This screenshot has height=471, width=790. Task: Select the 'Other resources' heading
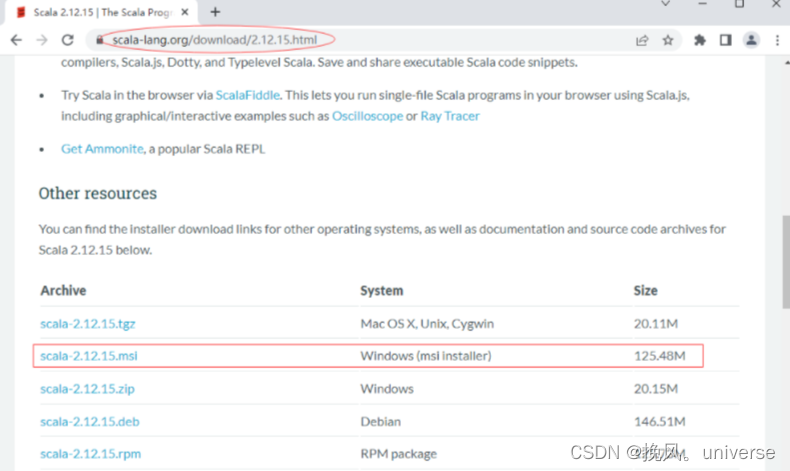(98, 193)
